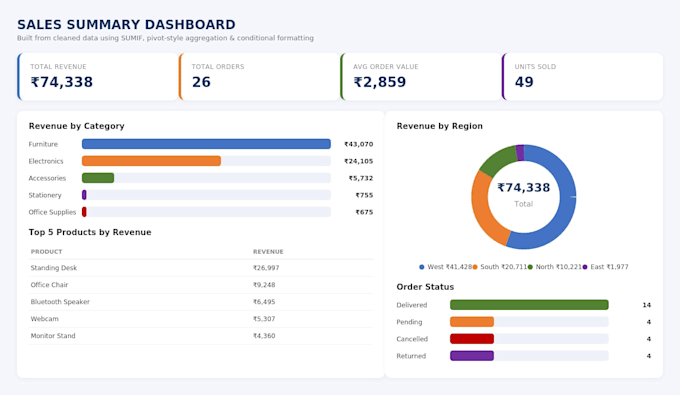The height and width of the screenshot is (395, 680).
Task: Click the East ₹1,977 legend label
Action: tap(609, 267)
